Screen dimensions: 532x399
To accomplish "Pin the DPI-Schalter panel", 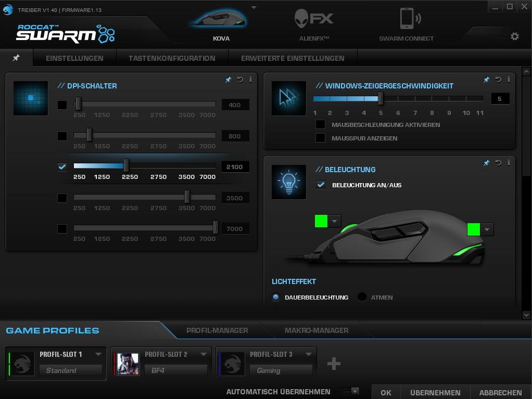I will tap(228, 80).
